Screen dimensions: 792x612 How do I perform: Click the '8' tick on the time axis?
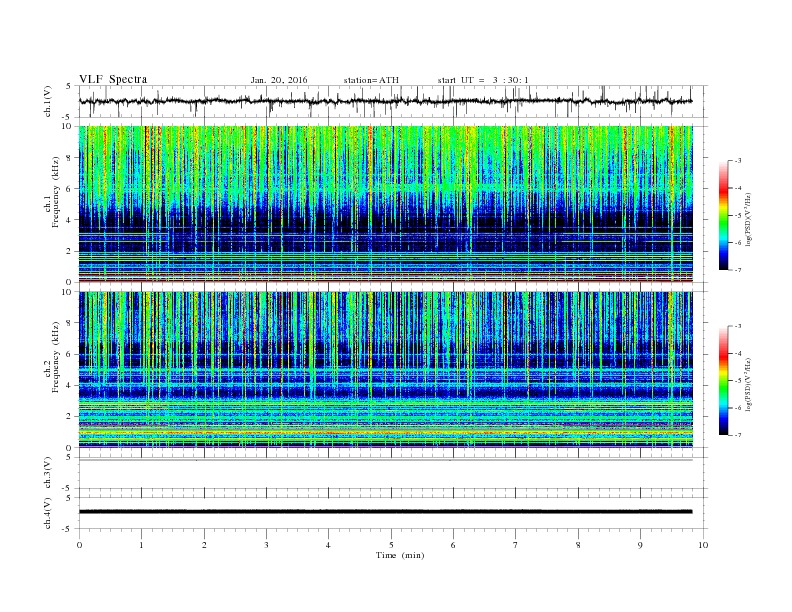coord(578,545)
